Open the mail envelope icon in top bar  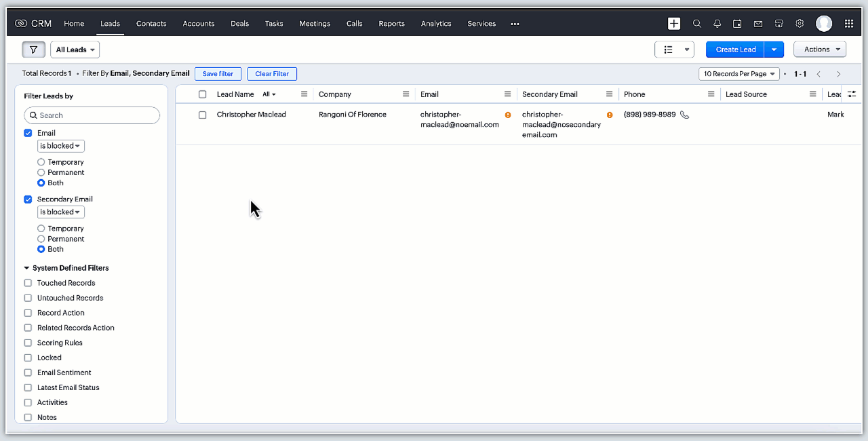click(x=758, y=24)
